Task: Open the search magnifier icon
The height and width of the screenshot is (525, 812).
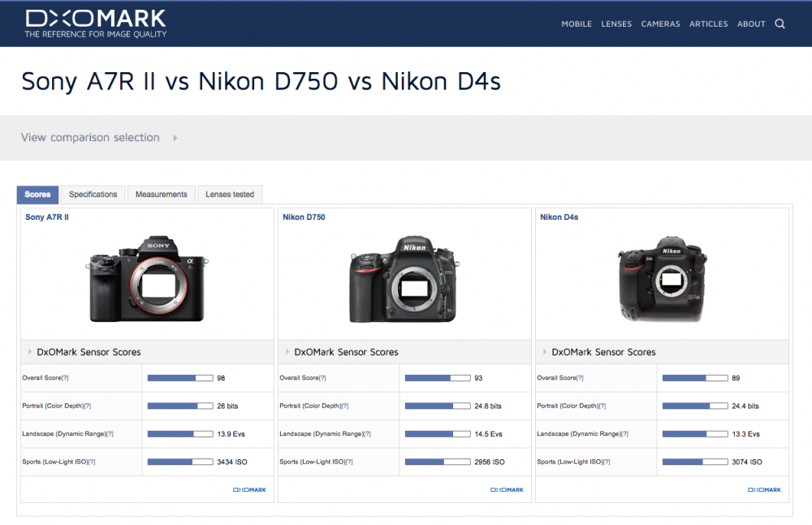Action: click(780, 24)
